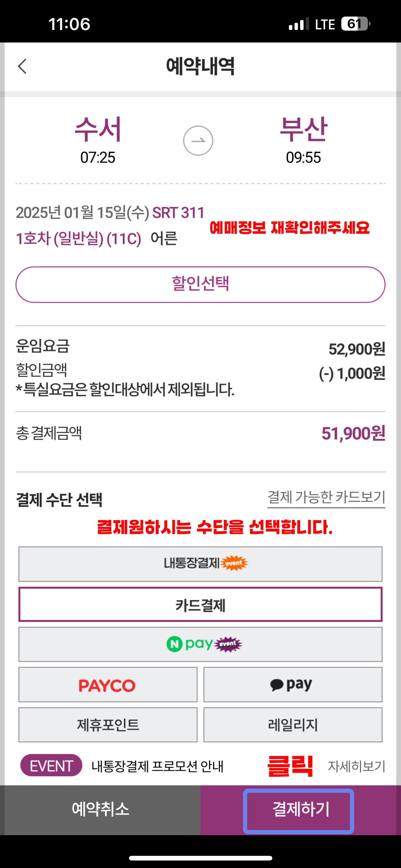The image size is (401, 868).
Task: Tap the orange event badge on 내통장결제
Action: [234, 563]
